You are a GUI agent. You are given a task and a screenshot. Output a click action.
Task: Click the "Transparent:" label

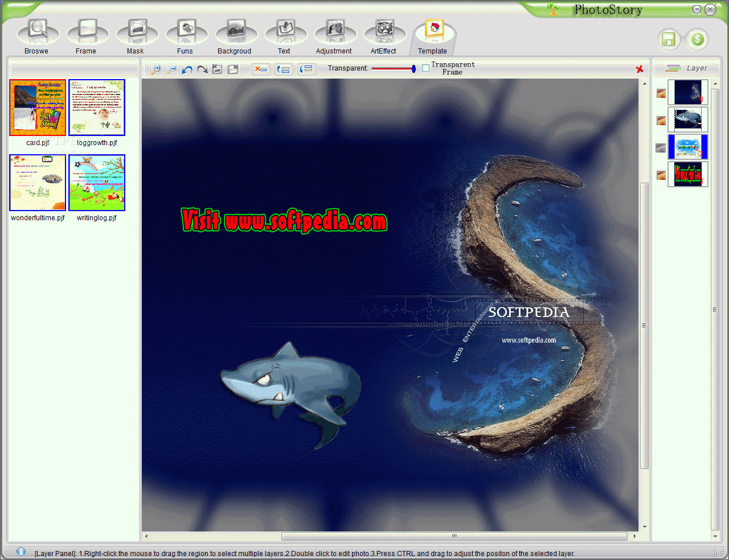pyautogui.click(x=348, y=68)
